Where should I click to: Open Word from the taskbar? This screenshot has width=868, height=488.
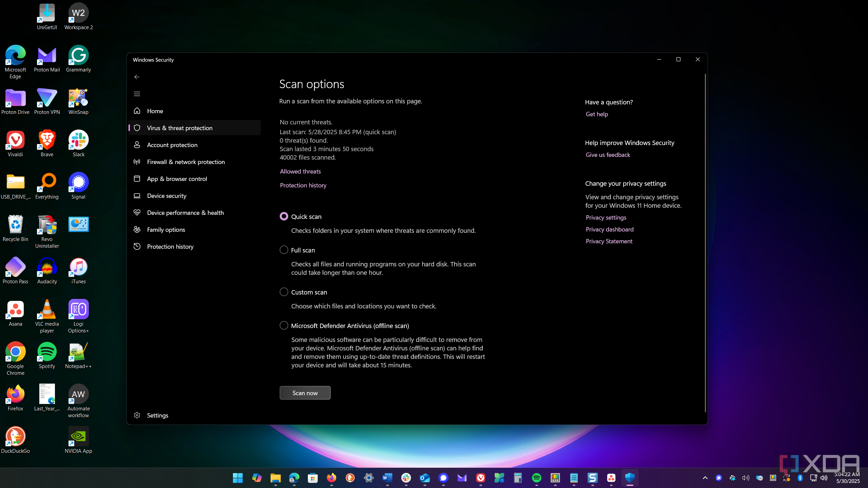click(x=387, y=478)
